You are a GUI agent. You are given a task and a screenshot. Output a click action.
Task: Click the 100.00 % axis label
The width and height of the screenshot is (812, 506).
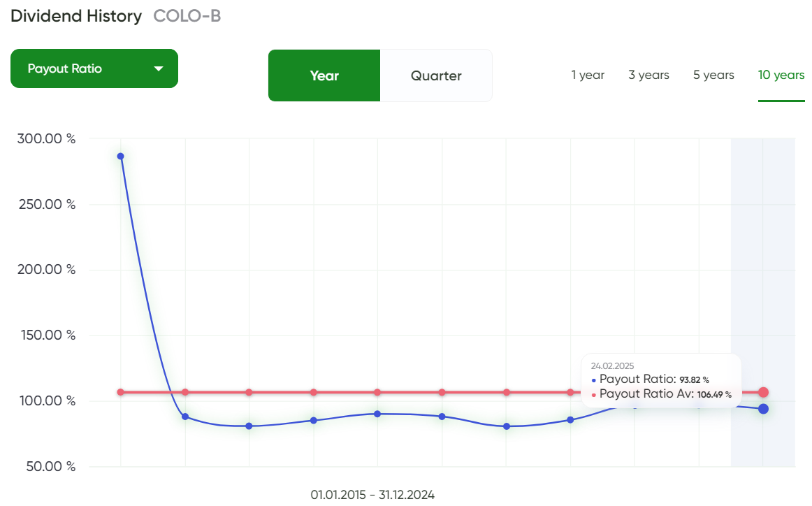pos(48,401)
